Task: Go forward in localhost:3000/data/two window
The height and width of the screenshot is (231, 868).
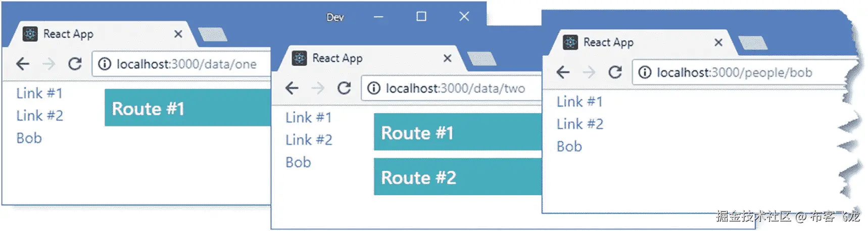Action: coord(318,88)
